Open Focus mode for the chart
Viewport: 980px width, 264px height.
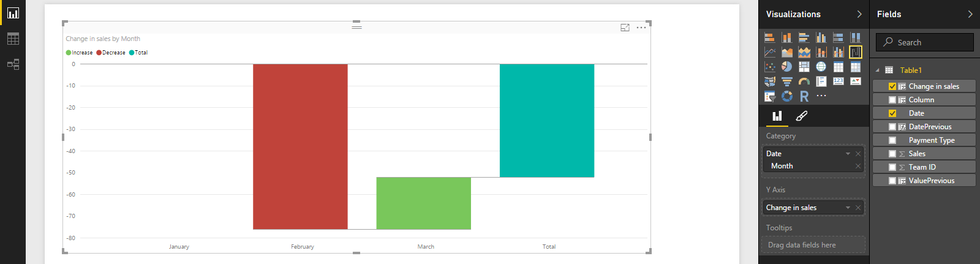point(625,28)
